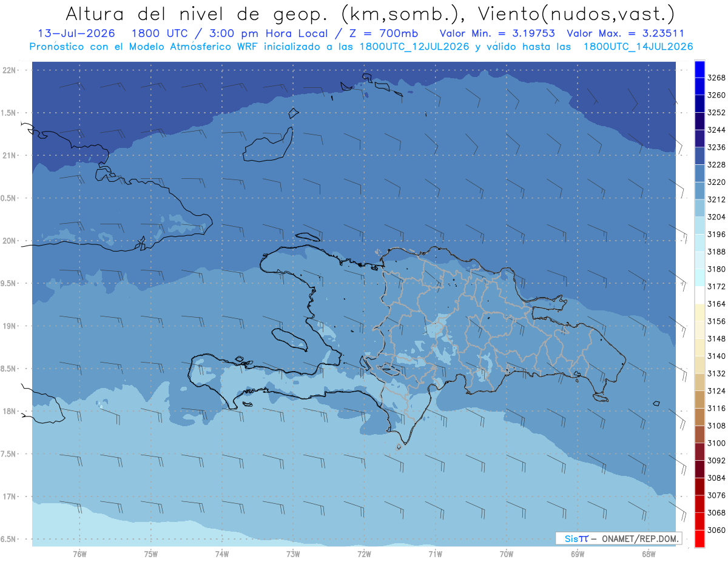Viewport: 728px width, 562px height.
Task: Pick the colorbar swatch between 3228 and 3220
Action: 699,173
